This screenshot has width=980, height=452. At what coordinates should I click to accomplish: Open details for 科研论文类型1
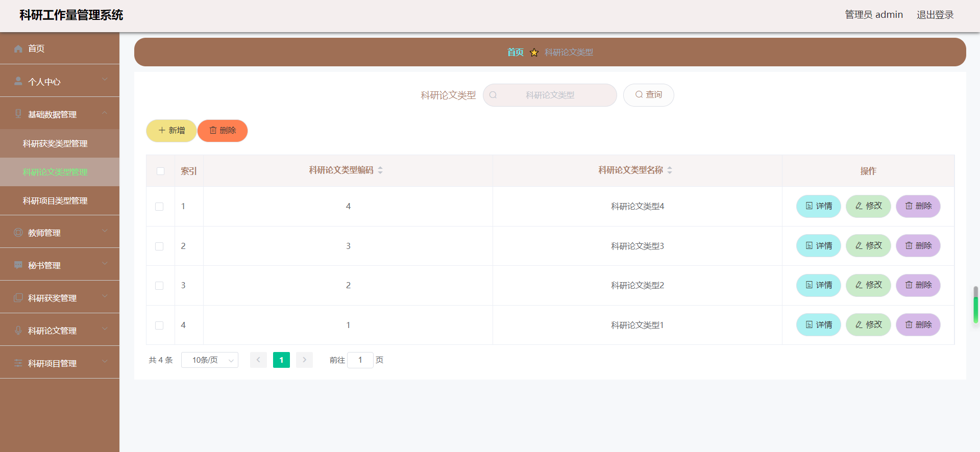point(819,325)
